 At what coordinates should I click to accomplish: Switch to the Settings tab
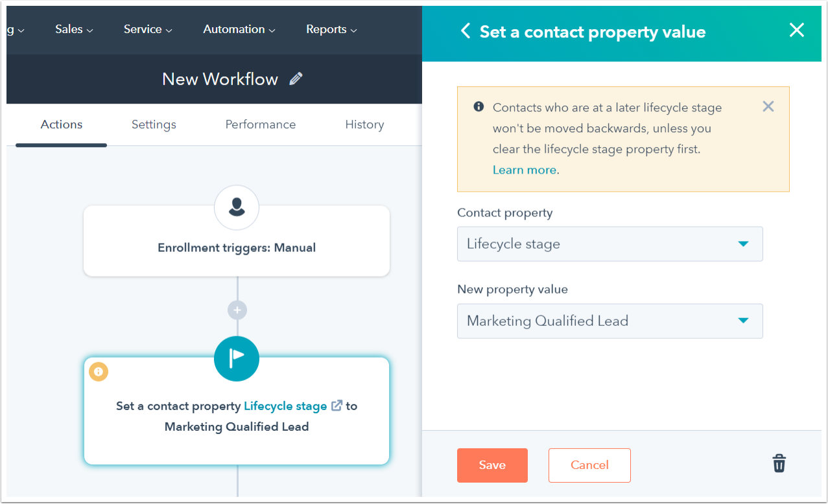pos(154,124)
